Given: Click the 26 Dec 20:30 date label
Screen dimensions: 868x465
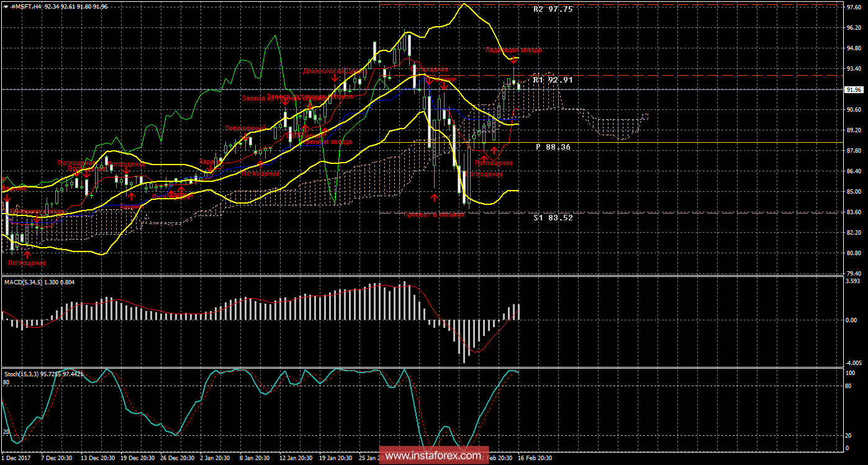Looking at the screenshot, I should tap(178, 458).
